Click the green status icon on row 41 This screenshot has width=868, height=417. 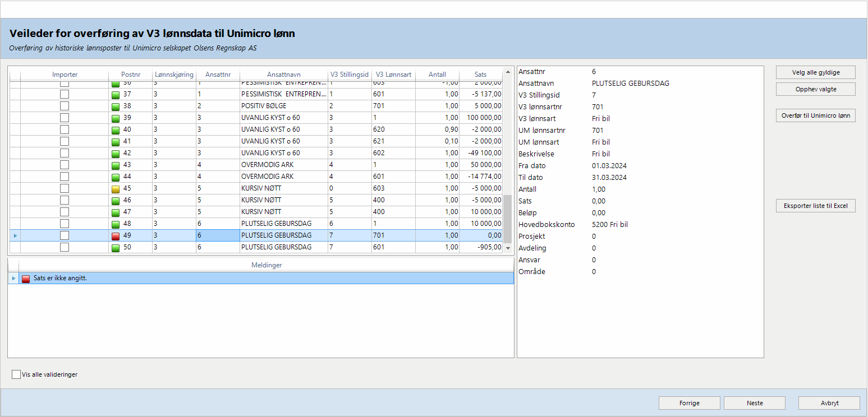116,142
